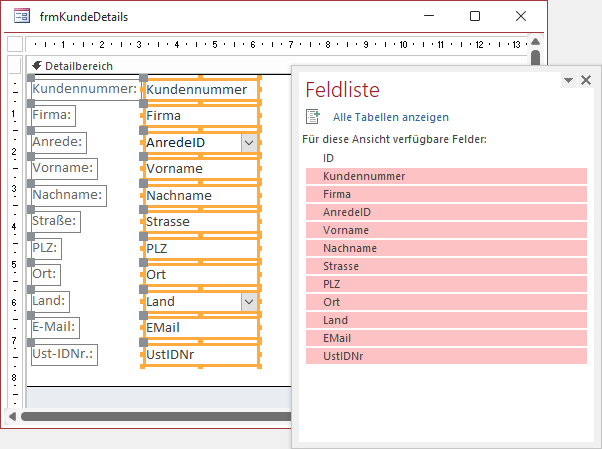Select the PLZ text box control
Screen dimensions: 602x449
click(x=201, y=249)
